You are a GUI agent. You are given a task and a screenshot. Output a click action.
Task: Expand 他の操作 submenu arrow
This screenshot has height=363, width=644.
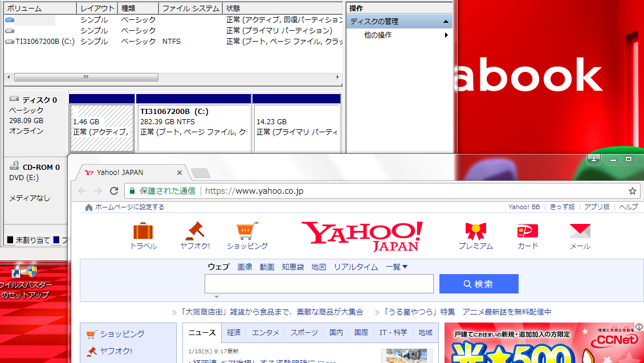point(446,35)
